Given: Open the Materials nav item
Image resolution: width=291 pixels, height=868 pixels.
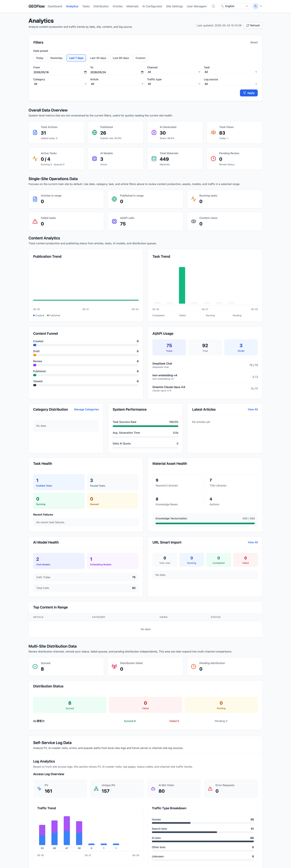Looking at the screenshot, I should pos(132,6).
